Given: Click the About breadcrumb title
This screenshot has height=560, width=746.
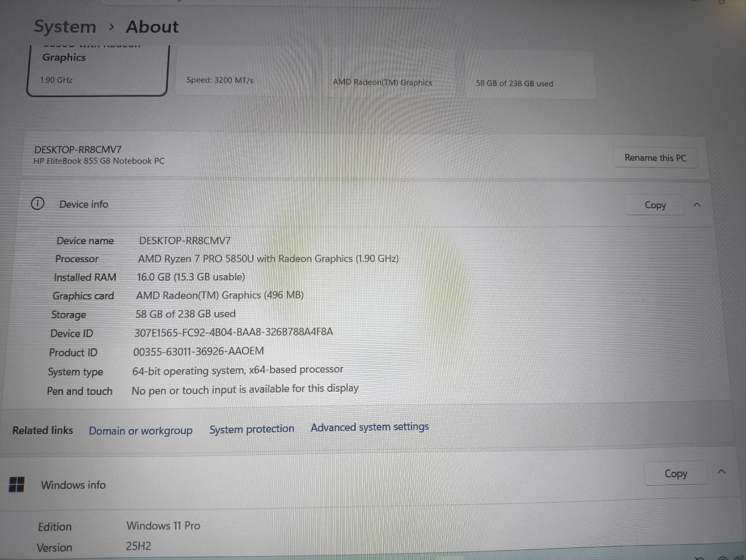Looking at the screenshot, I should pyautogui.click(x=152, y=27).
